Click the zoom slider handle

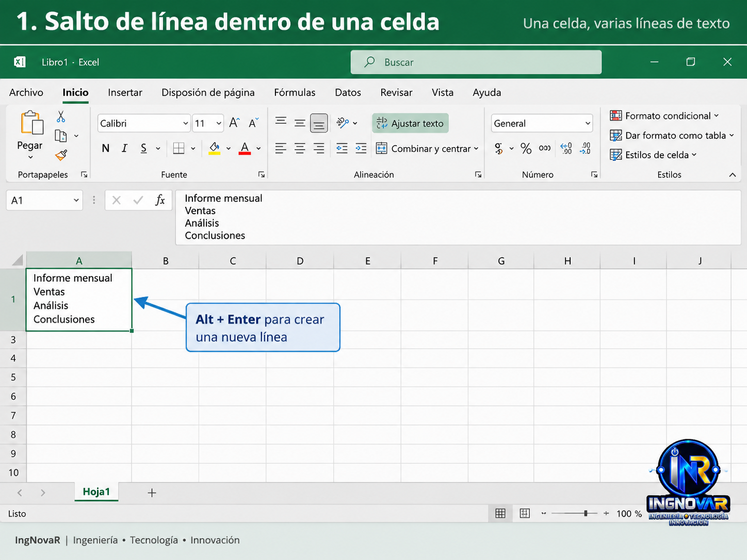coord(586,513)
